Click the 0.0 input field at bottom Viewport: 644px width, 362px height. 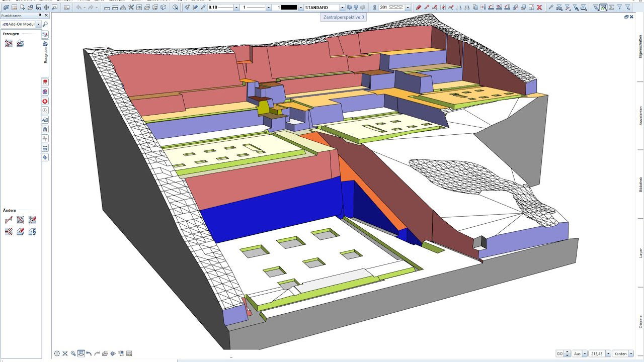point(560,353)
